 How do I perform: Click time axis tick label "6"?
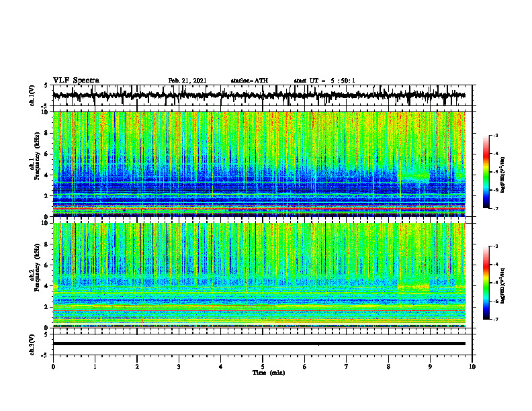(304, 367)
